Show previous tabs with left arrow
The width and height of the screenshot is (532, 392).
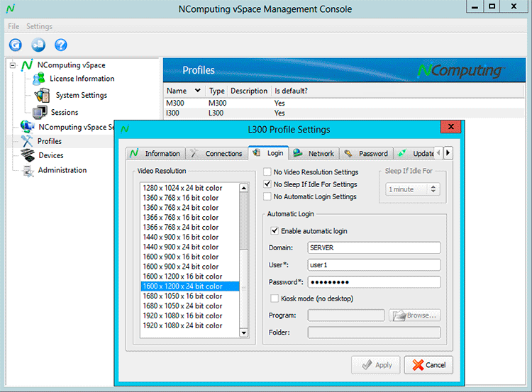point(438,153)
